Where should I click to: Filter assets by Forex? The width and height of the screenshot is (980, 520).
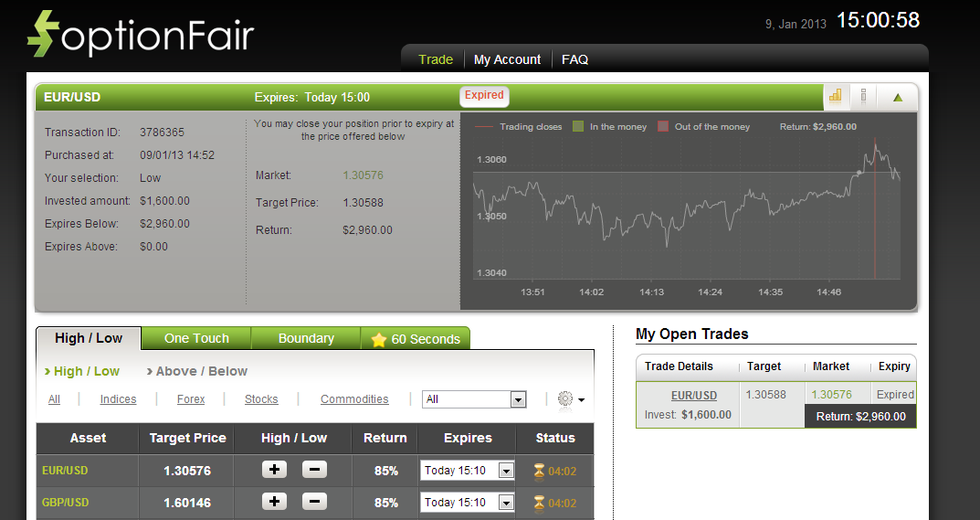(x=191, y=399)
